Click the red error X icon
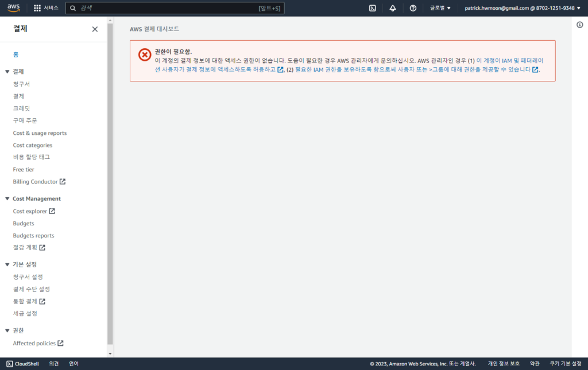The image size is (588, 370). coord(145,54)
